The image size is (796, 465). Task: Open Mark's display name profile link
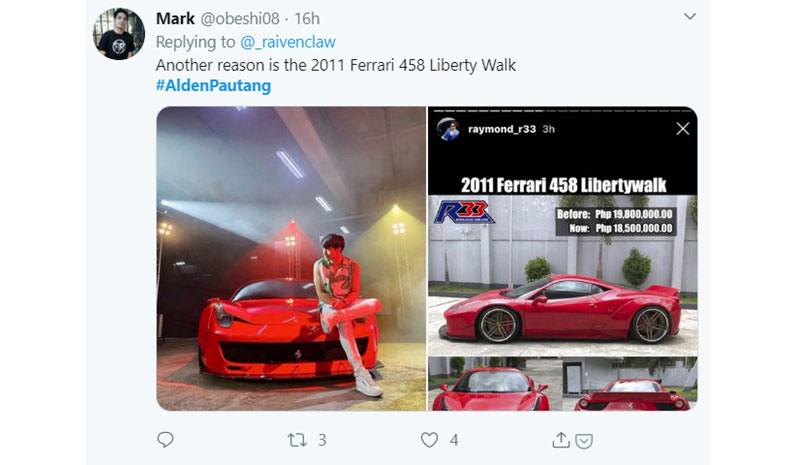tap(175, 19)
